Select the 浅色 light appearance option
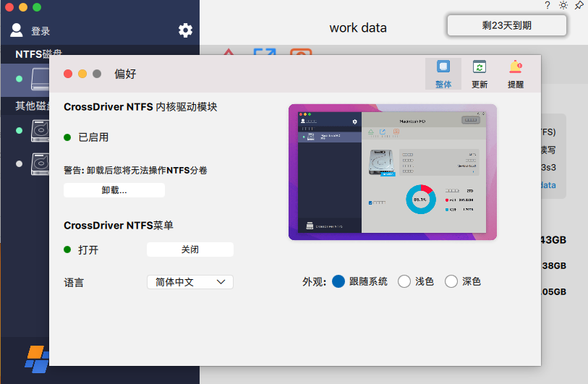 click(404, 281)
